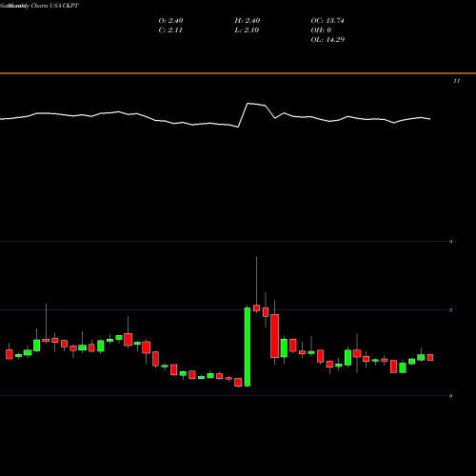Click the 'OL: 14.29' value

tap(327, 40)
